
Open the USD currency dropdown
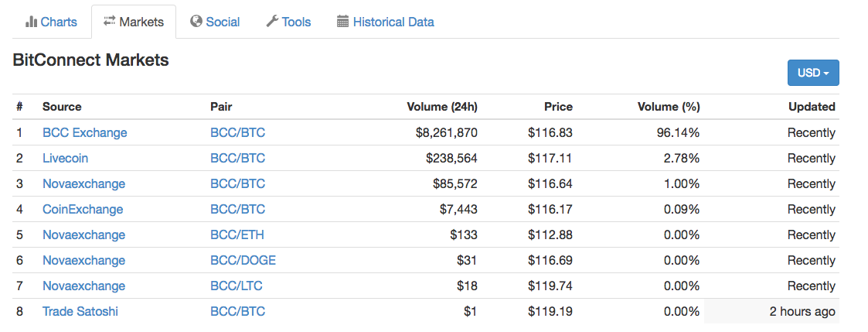[x=813, y=73]
